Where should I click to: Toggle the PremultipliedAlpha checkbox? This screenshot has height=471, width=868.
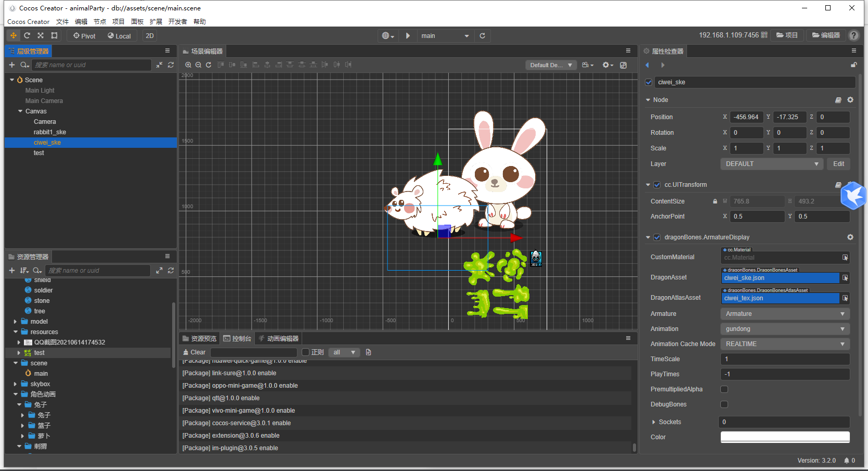pyautogui.click(x=724, y=389)
